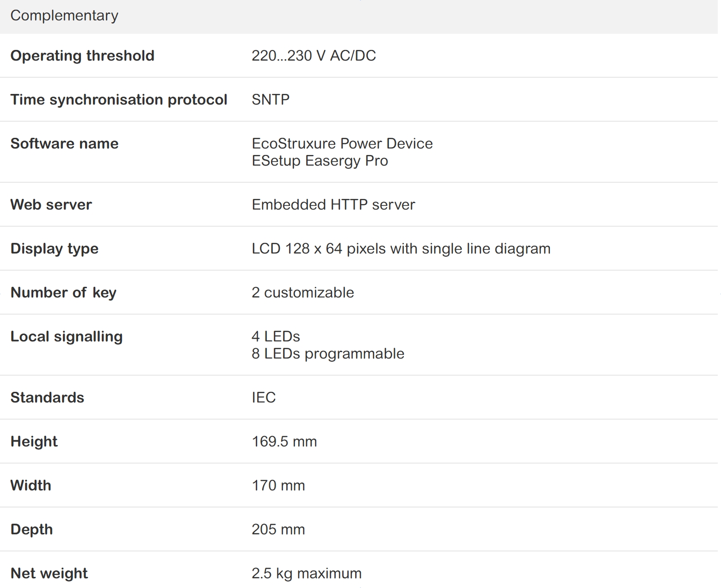Click the Operating threshold label
Image resolution: width=721 pixels, height=588 pixels.
82,56
